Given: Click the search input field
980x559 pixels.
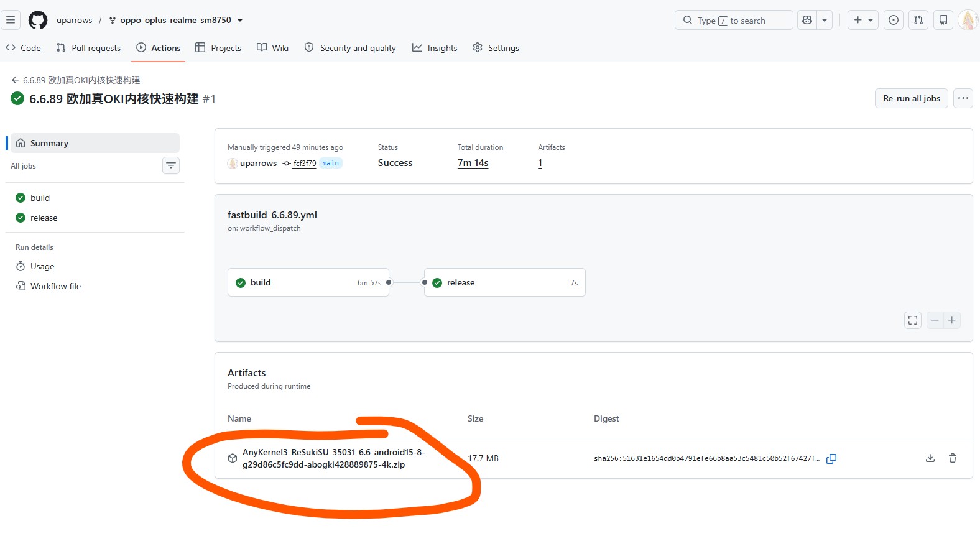Looking at the screenshot, I should coord(734,20).
